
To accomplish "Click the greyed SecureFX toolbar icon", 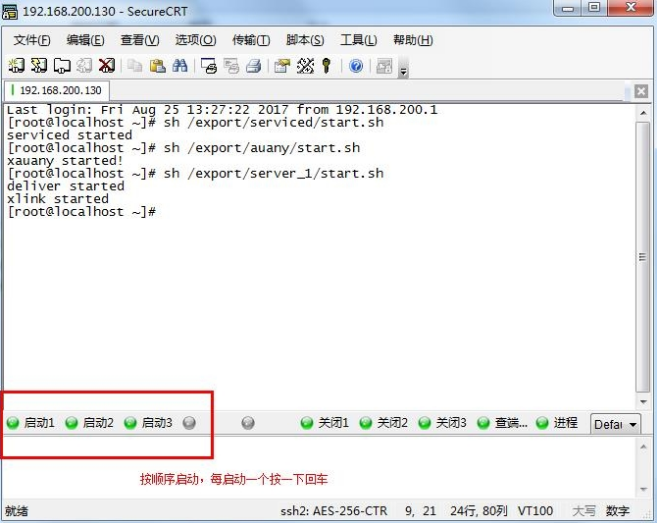I will point(384,66).
